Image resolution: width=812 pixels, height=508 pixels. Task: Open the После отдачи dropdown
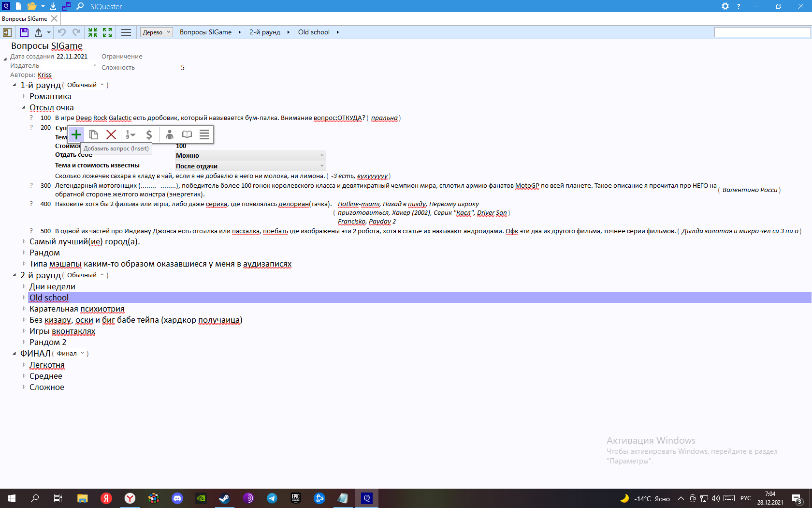click(250, 166)
